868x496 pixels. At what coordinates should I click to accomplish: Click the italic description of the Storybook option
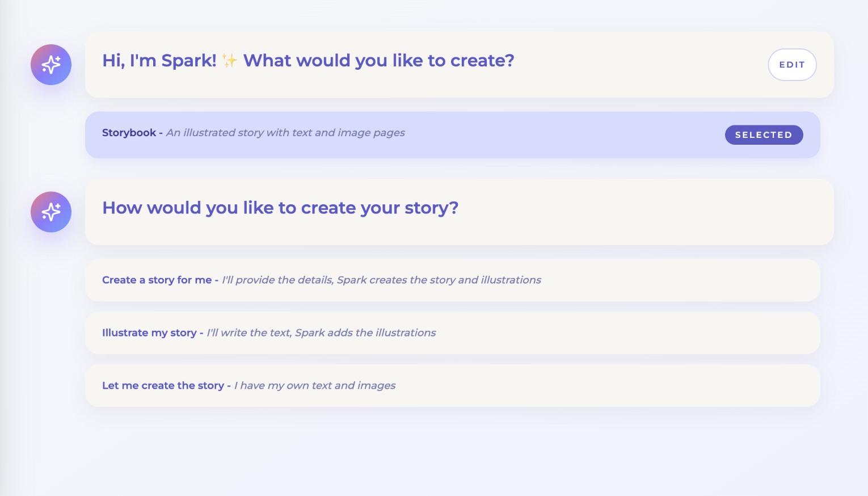point(285,132)
